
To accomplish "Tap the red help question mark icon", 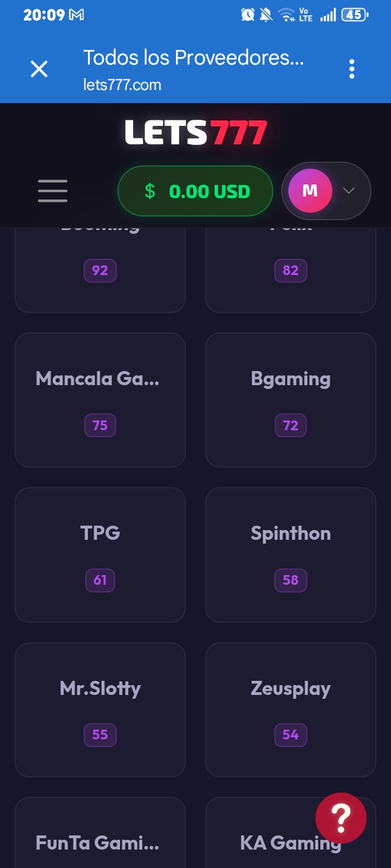I will click(341, 818).
